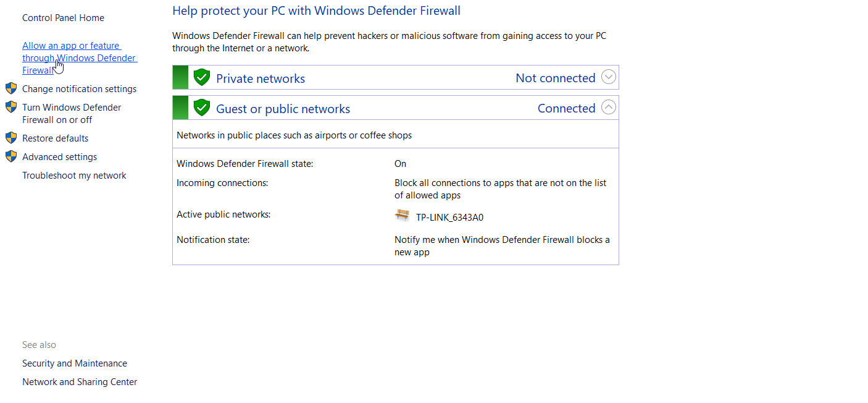Collapse the Guest or public networks chevron
The image size is (868, 403).
tap(609, 108)
